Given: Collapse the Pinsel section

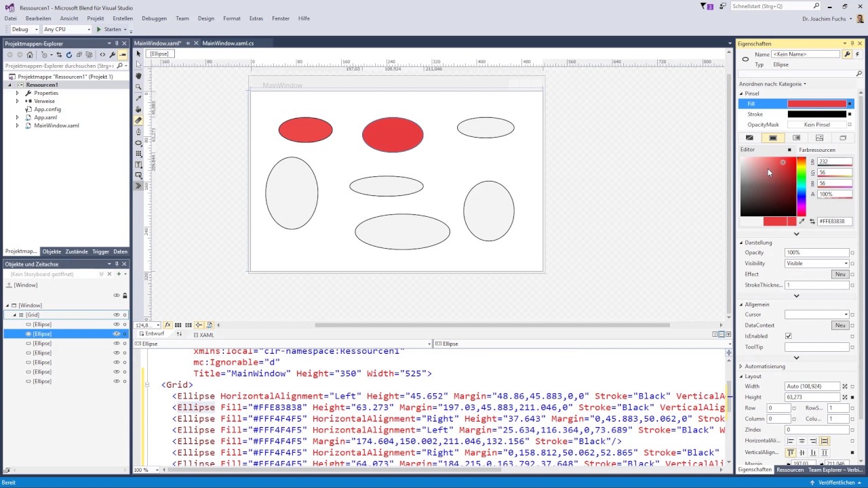Looking at the screenshot, I should tap(741, 94).
